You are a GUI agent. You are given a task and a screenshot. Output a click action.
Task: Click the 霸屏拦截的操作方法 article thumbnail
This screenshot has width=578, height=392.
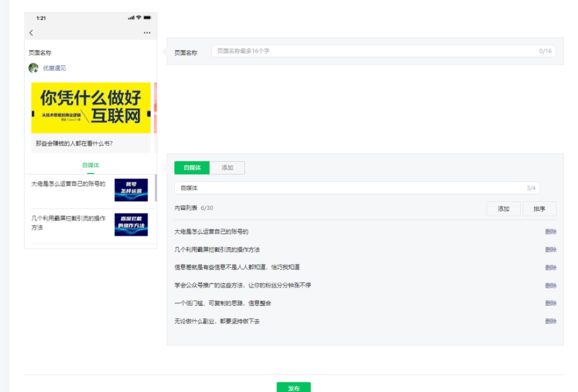(x=131, y=224)
